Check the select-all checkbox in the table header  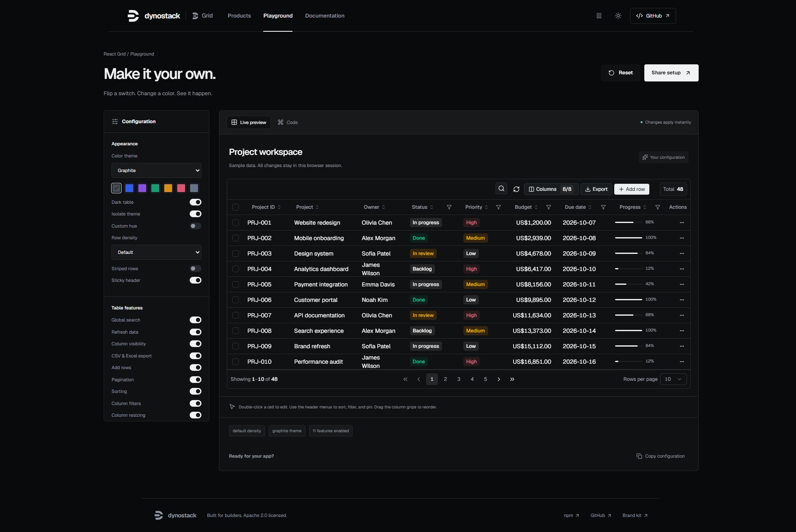pyautogui.click(x=236, y=207)
